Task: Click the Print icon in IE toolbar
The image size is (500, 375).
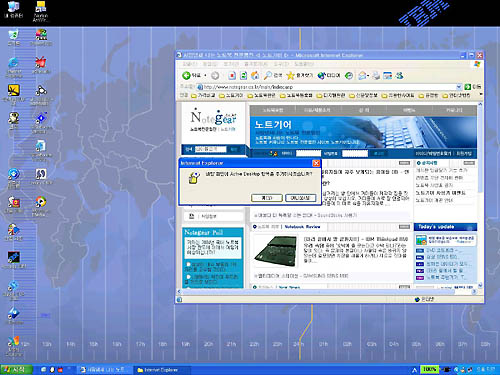Action: click(x=376, y=76)
